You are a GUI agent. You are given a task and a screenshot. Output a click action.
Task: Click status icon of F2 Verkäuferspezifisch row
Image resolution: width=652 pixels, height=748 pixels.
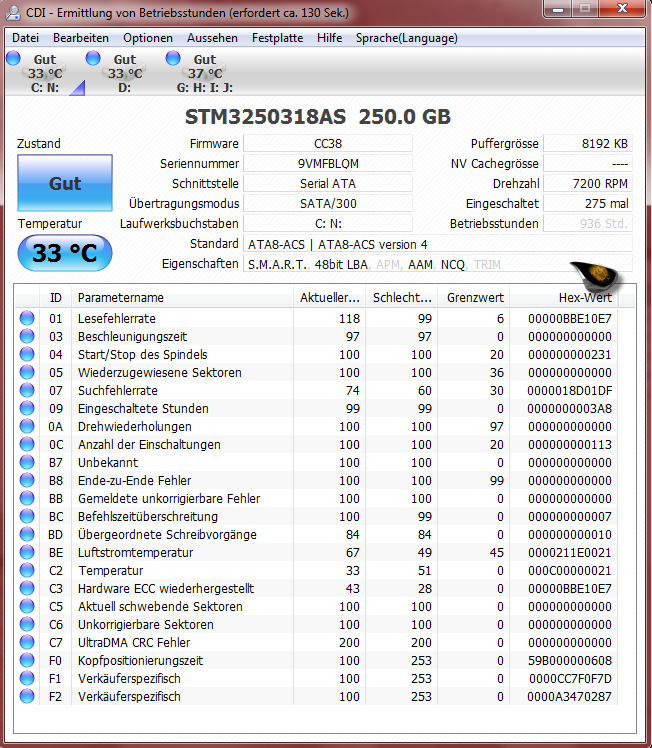pos(27,696)
